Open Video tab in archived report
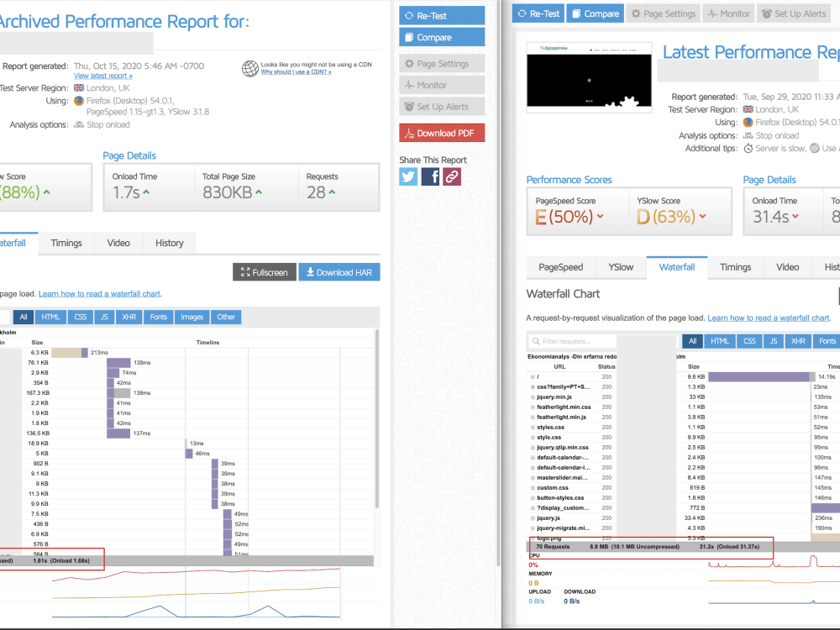This screenshot has height=630, width=840. [118, 244]
